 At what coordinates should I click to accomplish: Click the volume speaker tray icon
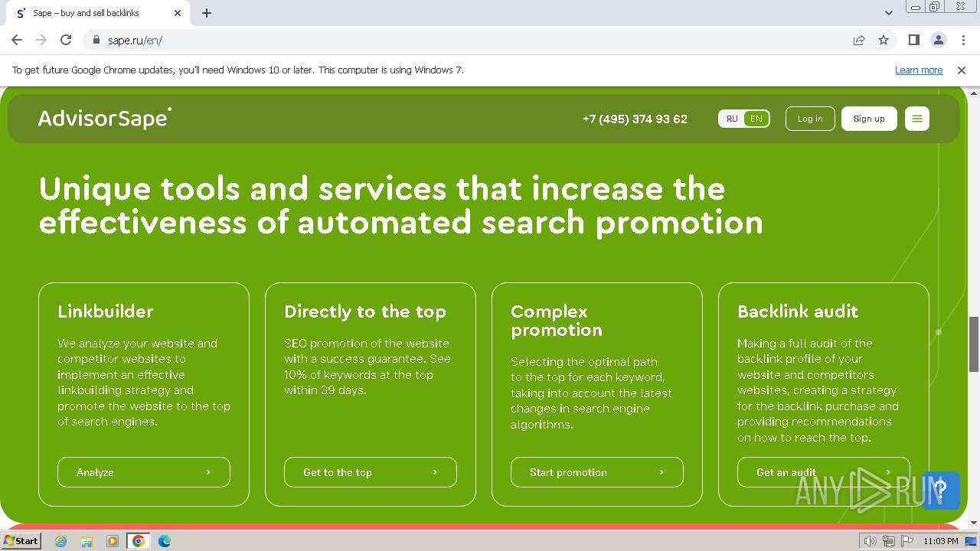tap(871, 541)
